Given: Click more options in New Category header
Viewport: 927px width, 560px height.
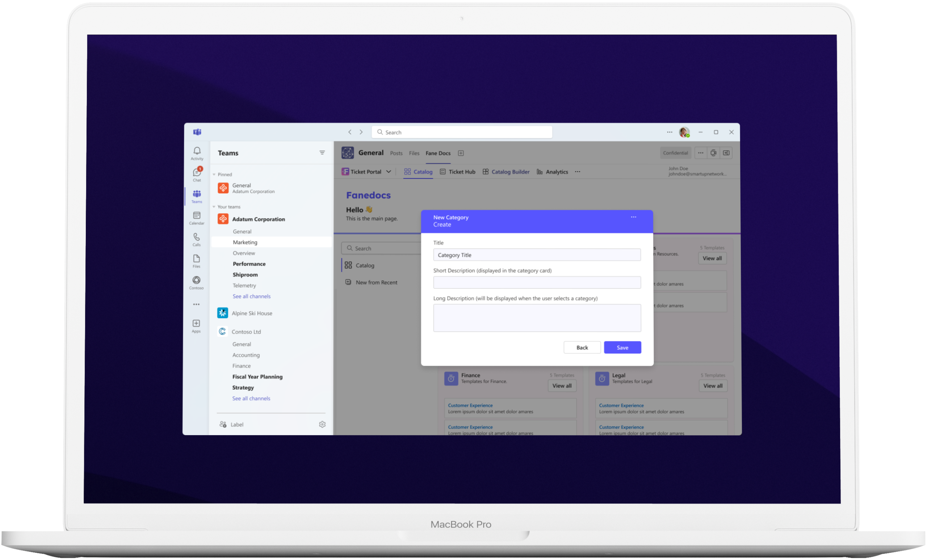Looking at the screenshot, I should tap(634, 217).
